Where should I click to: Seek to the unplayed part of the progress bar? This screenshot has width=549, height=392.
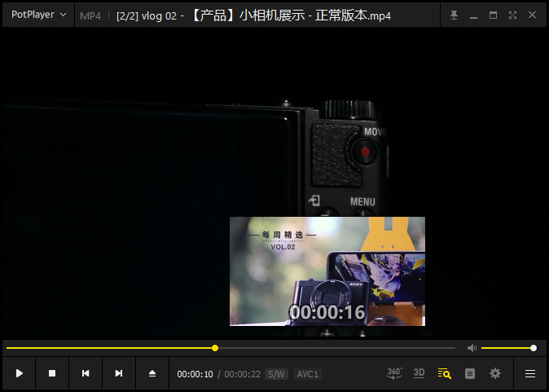(x=336, y=348)
